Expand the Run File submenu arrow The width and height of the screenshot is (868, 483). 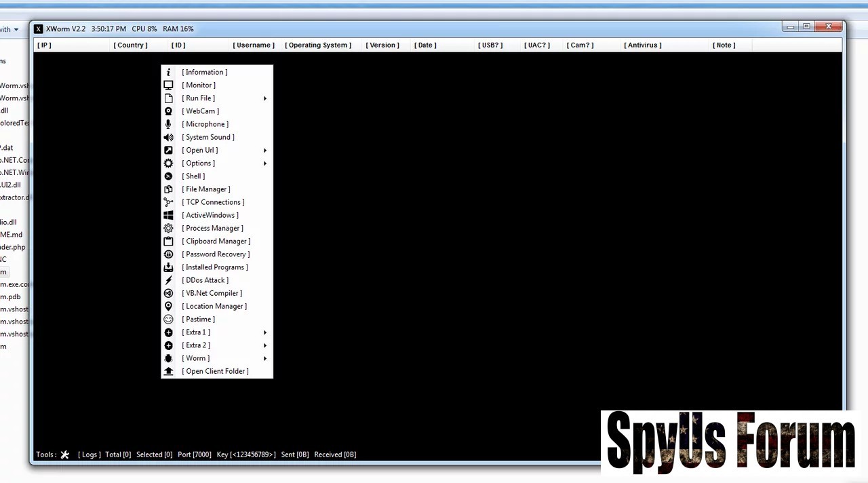pyautogui.click(x=264, y=98)
